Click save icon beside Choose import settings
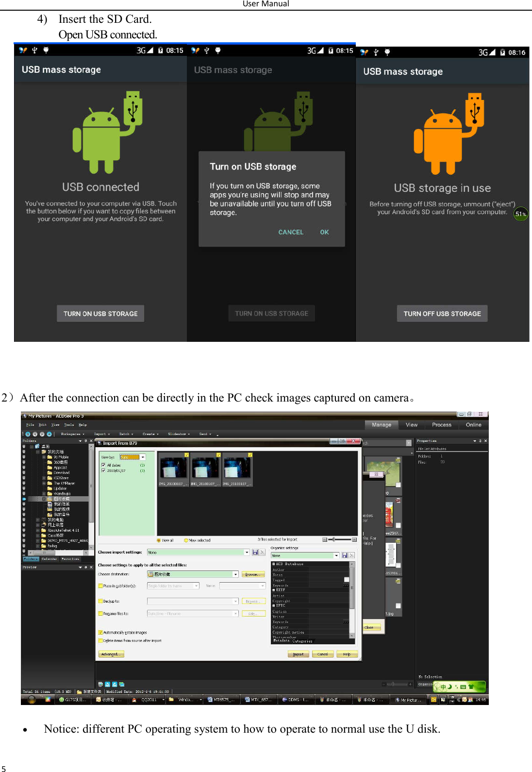 (255, 553)
